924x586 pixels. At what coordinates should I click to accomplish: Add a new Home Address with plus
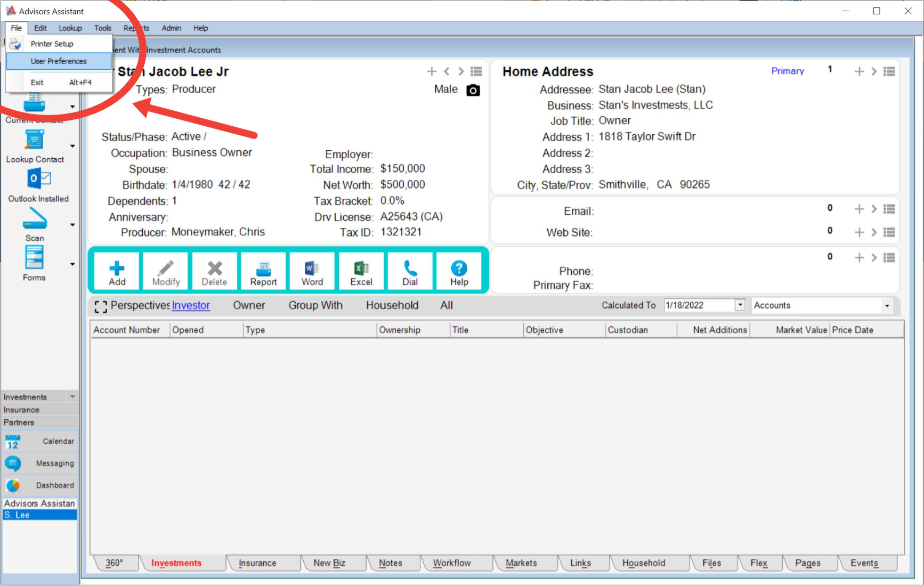(x=859, y=71)
